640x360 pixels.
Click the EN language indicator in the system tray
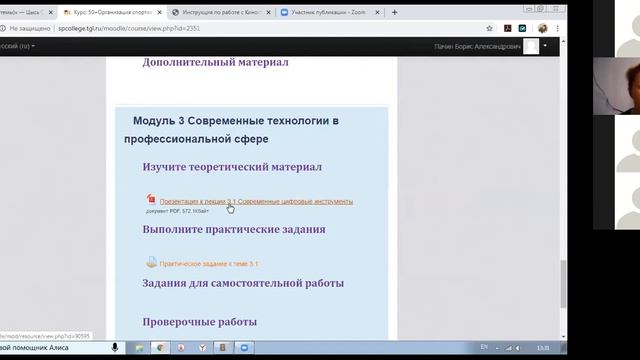pyautogui.click(x=484, y=347)
